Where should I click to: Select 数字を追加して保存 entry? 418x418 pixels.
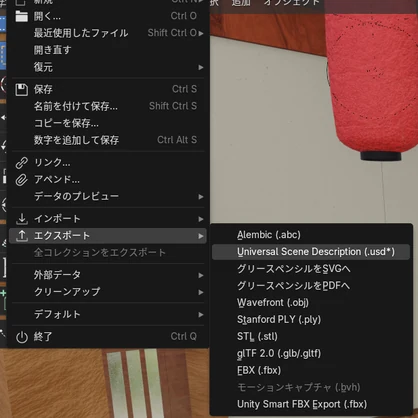108,140
